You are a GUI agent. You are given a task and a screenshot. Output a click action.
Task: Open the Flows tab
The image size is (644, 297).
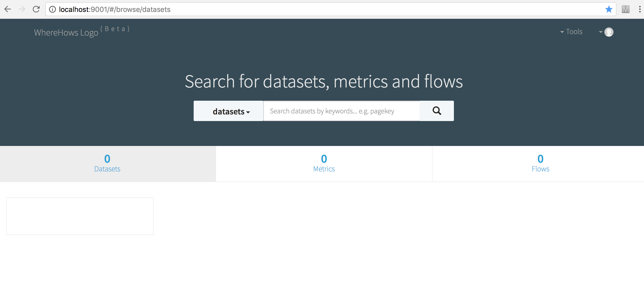pos(540,164)
